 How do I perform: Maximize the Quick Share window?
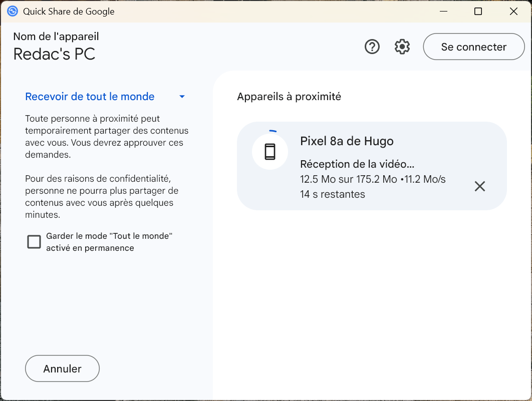pyautogui.click(x=478, y=11)
